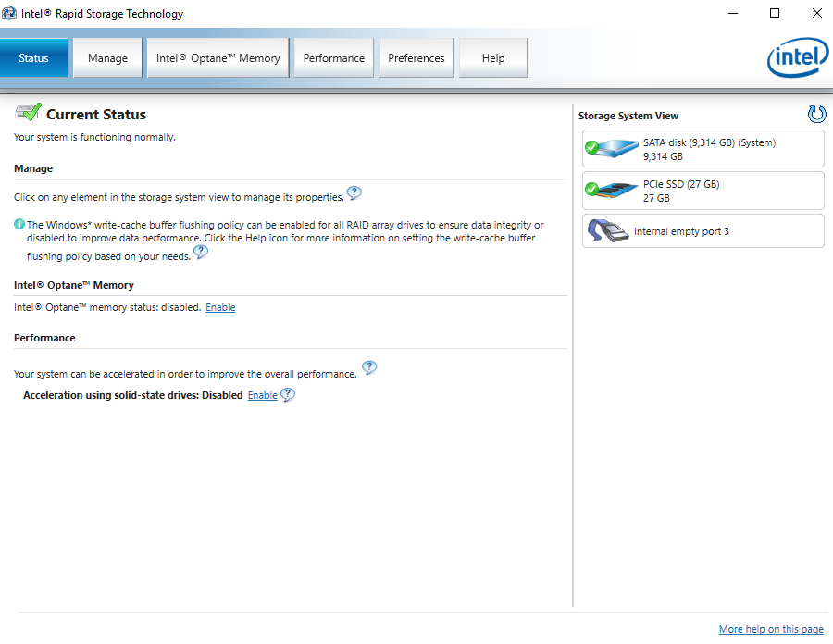Open More help on this page link
The width and height of the screenshot is (833, 644).
pos(771,629)
